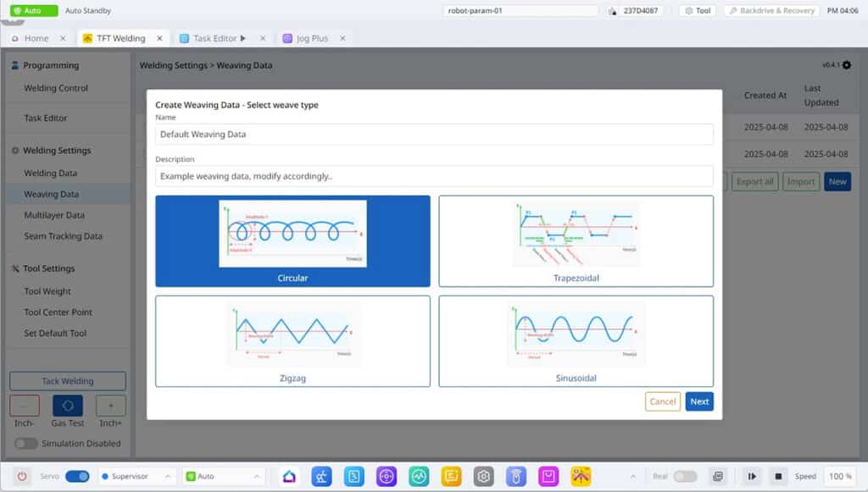Switch to the Home tab
This screenshot has height=492, width=868.
coord(36,38)
